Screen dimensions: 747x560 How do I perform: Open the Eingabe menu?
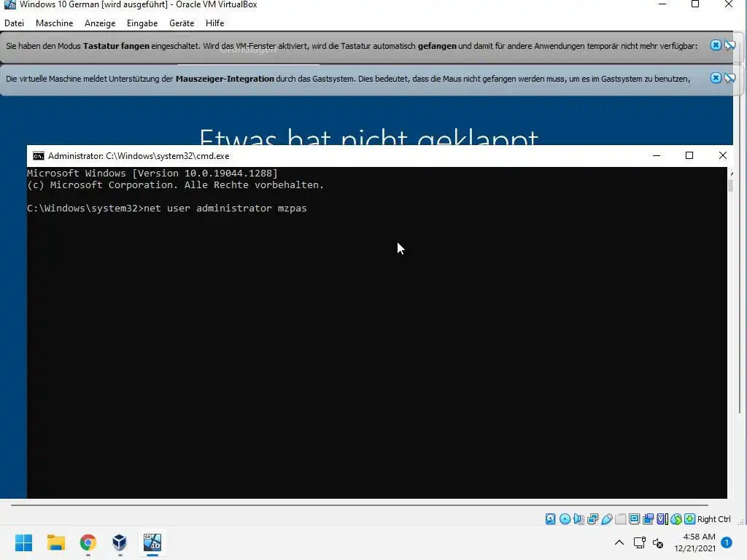coord(142,23)
